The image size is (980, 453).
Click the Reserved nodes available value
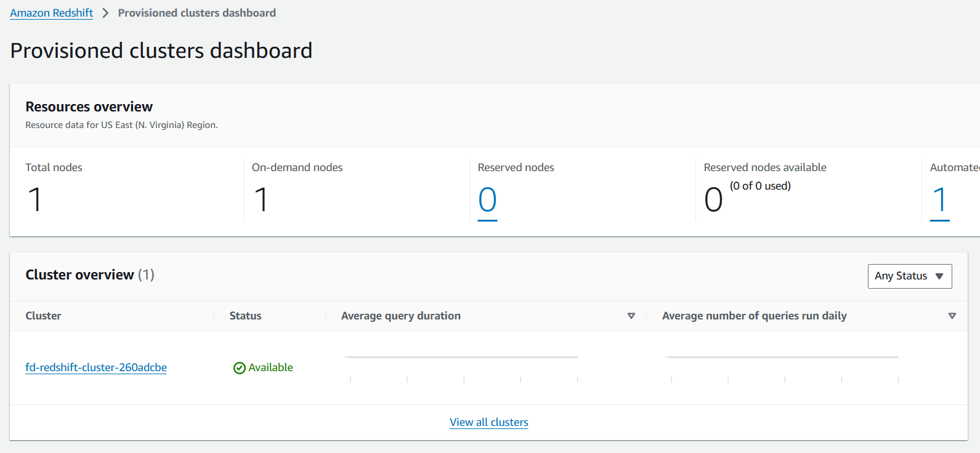coord(713,200)
